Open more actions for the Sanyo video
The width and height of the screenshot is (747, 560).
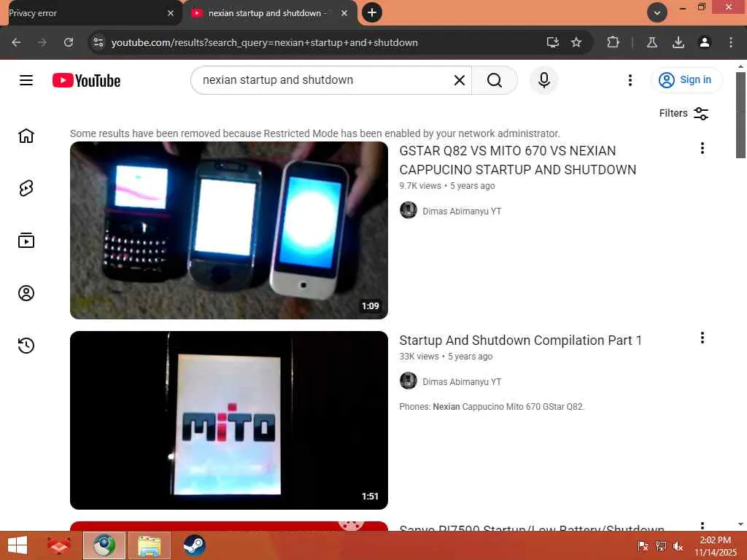(x=703, y=526)
